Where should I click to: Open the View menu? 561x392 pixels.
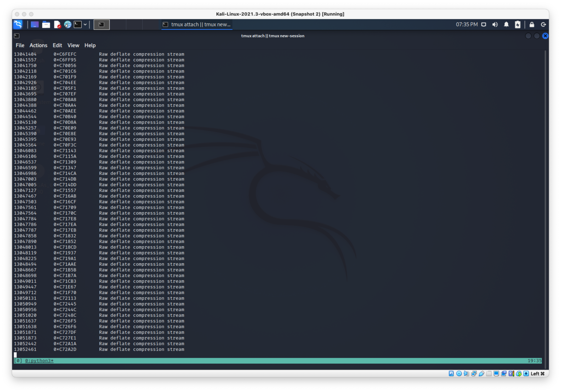[x=73, y=45]
